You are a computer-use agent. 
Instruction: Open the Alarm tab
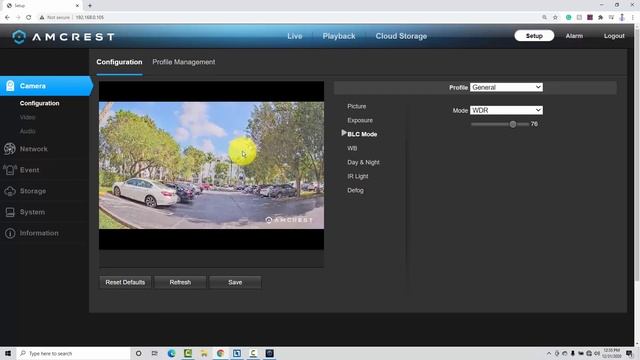[x=574, y=36]
